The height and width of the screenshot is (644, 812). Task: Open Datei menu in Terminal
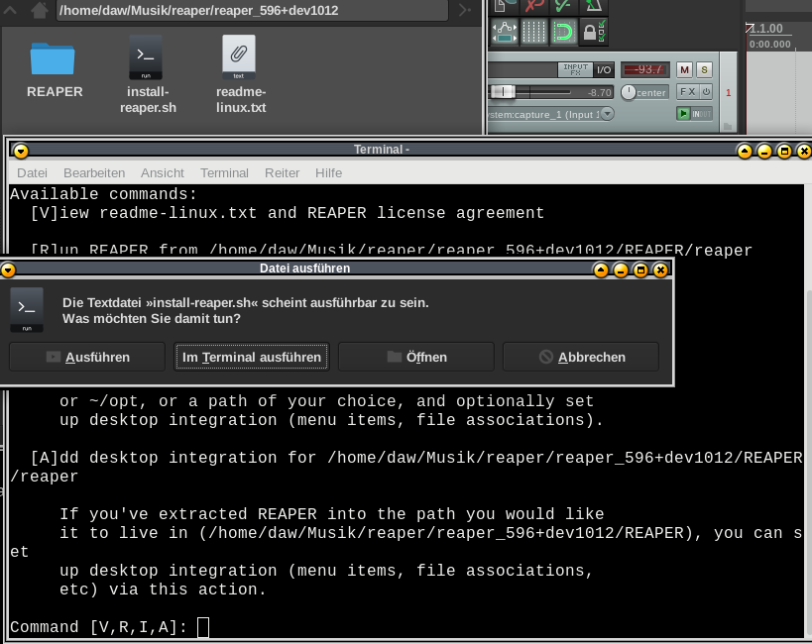coord(32,173)
